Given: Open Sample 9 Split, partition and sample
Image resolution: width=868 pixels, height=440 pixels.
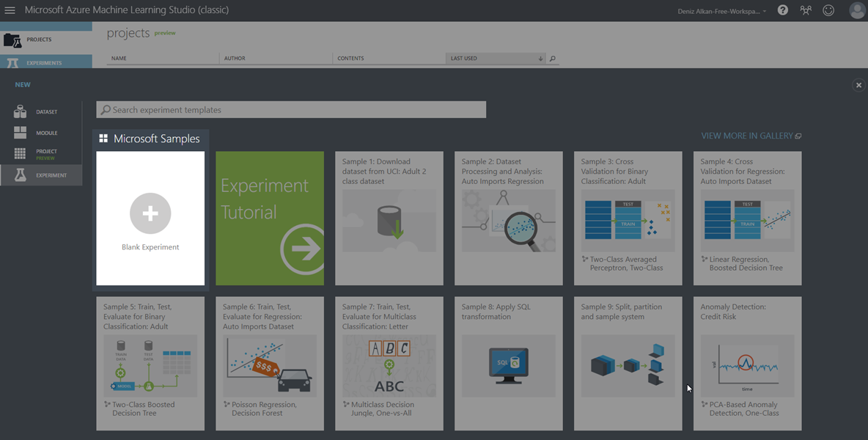Looking at the screenshot, I should (x=628, y=363).
